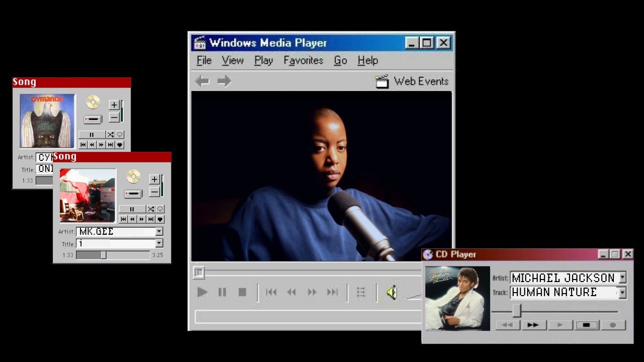Image resolution: width=644 pixels, height=362 pixels.
Task: Expand the Track dropdown in CD Player
Action: coord(622,292)
